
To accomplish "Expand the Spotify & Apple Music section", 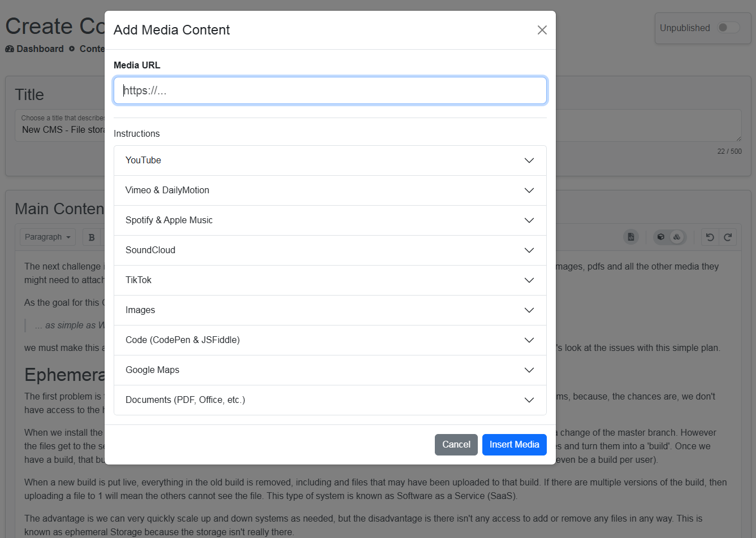I will 330,220.
